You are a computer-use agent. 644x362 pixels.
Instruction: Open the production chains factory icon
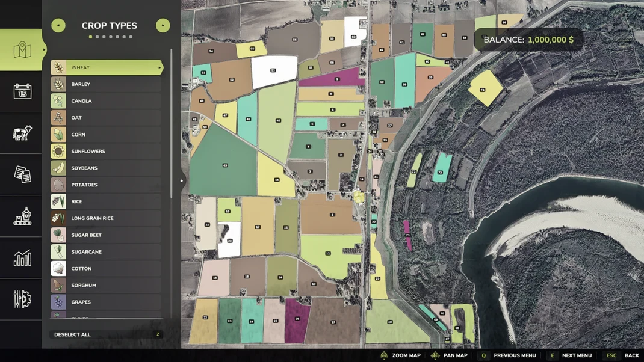coord(22,216)
